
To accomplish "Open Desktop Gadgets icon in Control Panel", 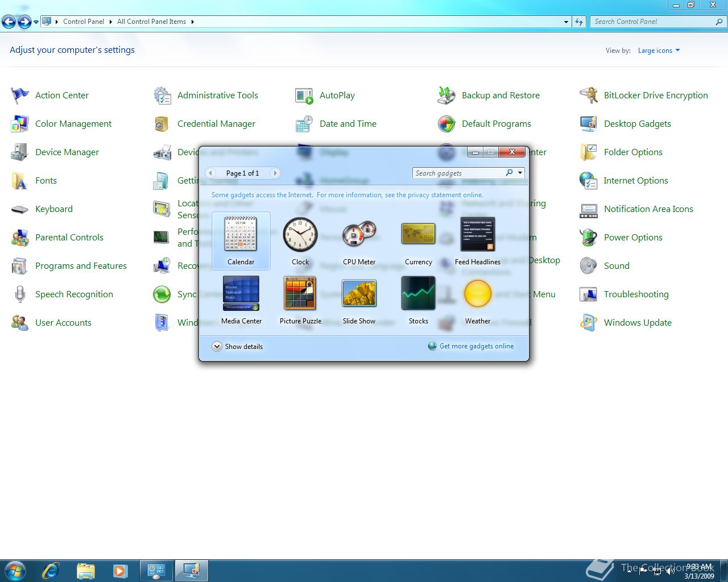I will point(589,124).
